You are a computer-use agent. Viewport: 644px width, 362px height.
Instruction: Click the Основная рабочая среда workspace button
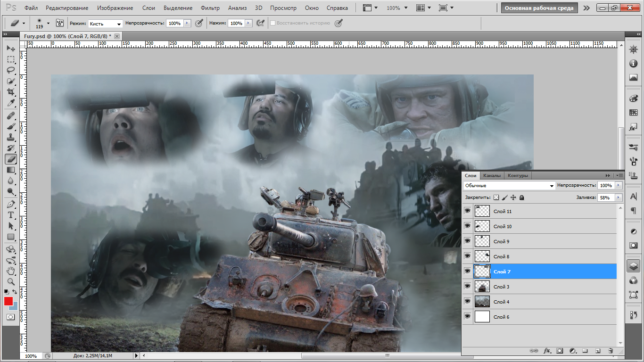[539, 8]
